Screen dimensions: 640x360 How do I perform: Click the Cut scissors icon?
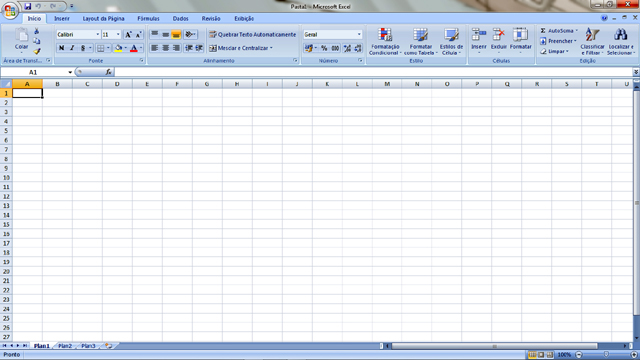coord(37,31)
